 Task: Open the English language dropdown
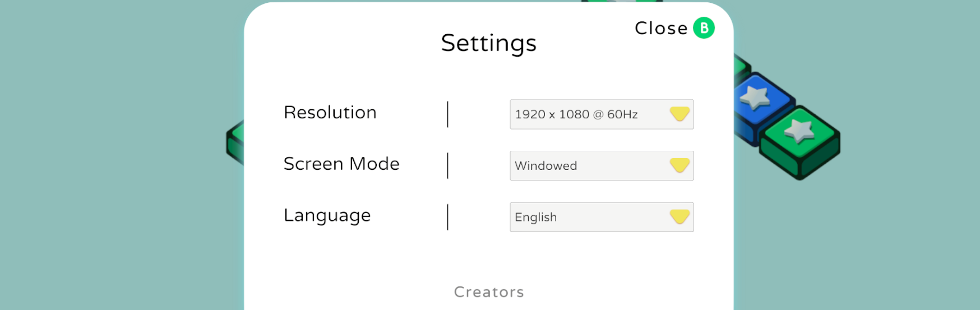click(x=602, y=218)
